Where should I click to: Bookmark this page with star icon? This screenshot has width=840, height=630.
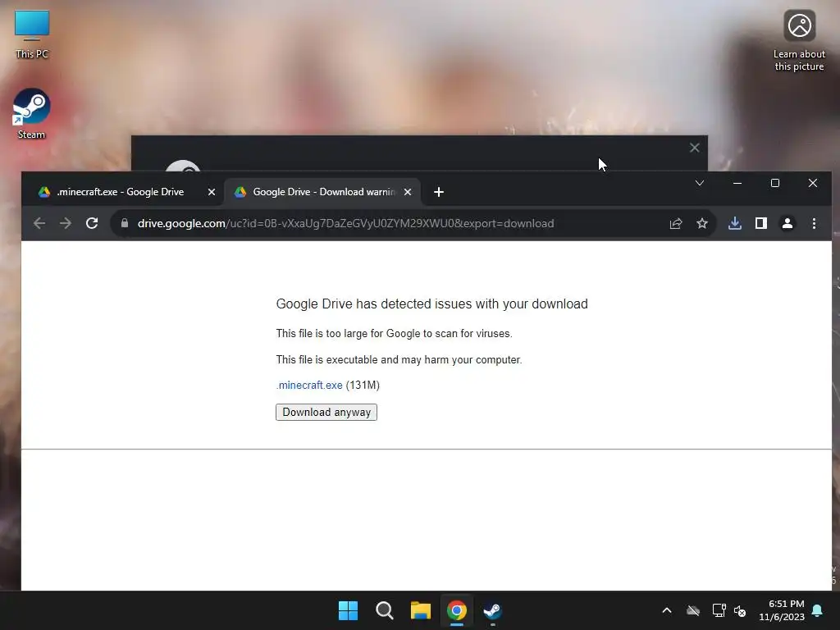(x=702, y=223)
